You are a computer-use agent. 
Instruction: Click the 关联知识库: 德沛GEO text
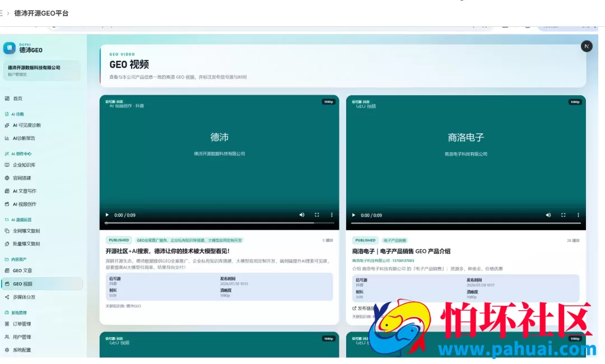[x=123, y=306]
